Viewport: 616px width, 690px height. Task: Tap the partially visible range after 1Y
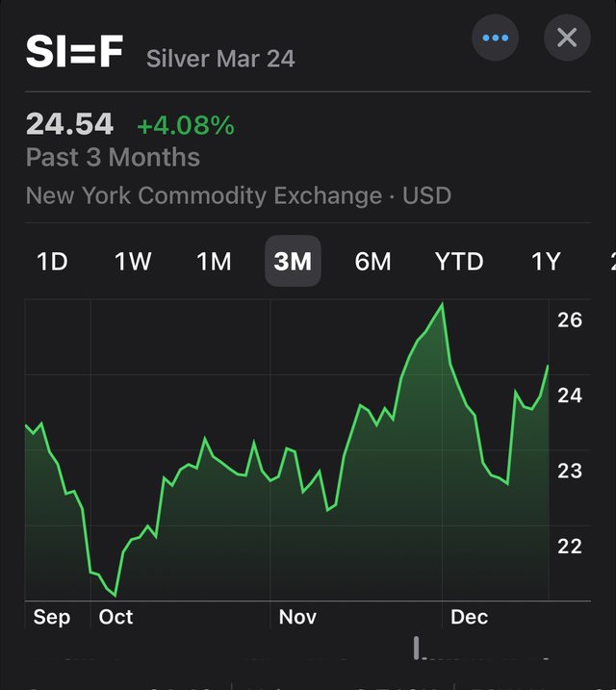(x=612, y=262)
